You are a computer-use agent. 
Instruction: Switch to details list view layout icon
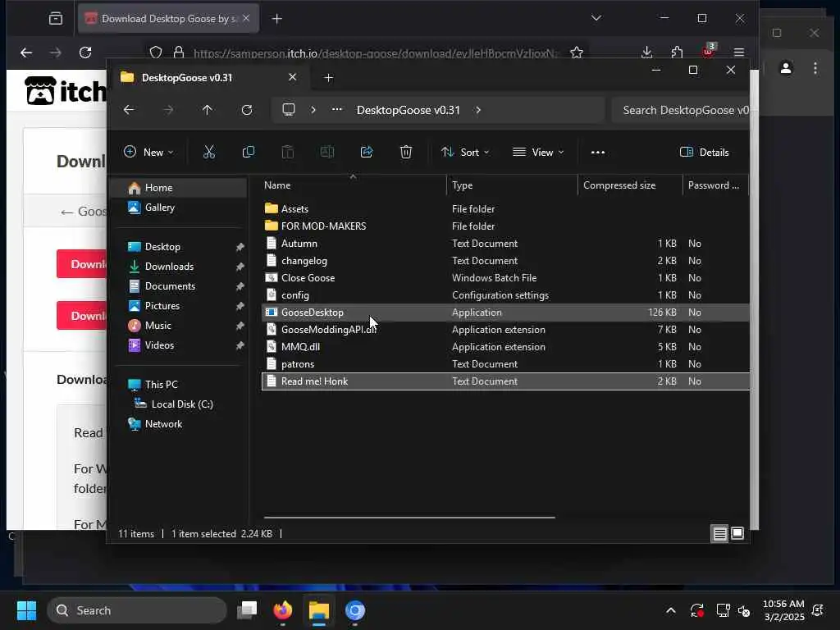coord(719,533)
